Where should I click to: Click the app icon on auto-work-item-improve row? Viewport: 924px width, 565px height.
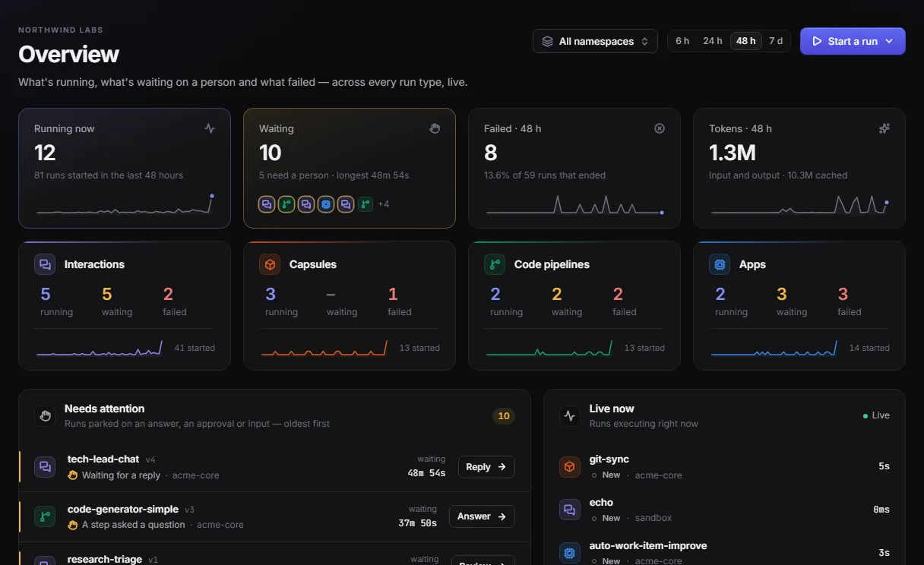pos(570,553)
